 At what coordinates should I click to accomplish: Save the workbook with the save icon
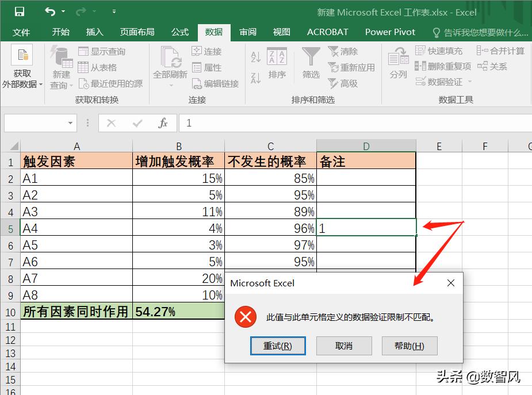point(21,10)
